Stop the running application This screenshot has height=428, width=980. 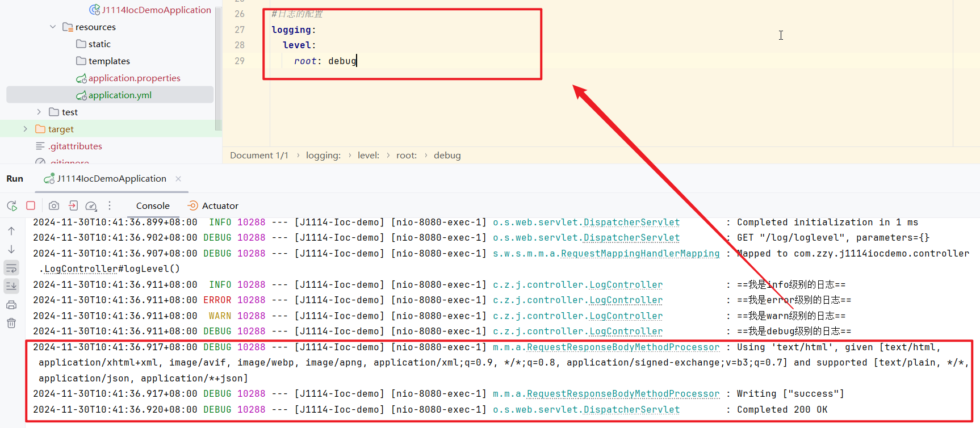[31, 205]
